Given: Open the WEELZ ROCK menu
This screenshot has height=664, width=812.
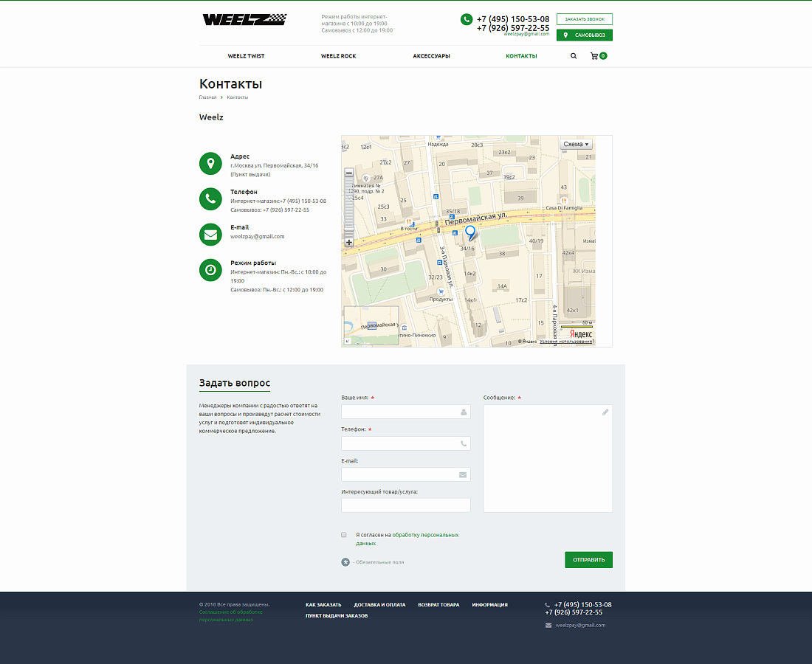Looking at the screenshot, I should pos(339,56).
